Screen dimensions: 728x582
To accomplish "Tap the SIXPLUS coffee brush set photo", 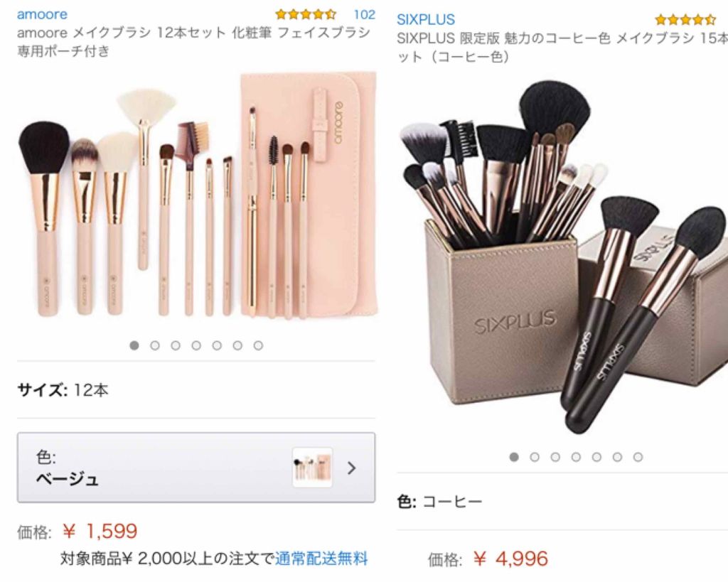I will point(563,255).
